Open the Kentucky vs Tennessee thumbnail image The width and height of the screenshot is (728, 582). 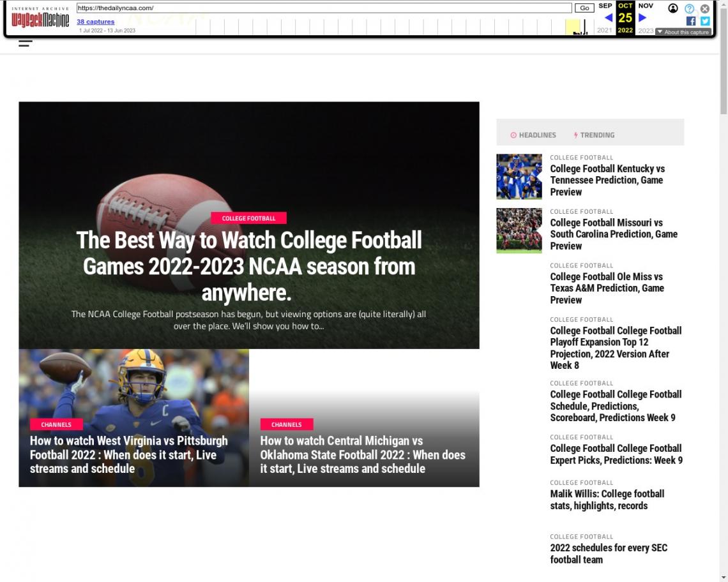(x=519, y=176)
